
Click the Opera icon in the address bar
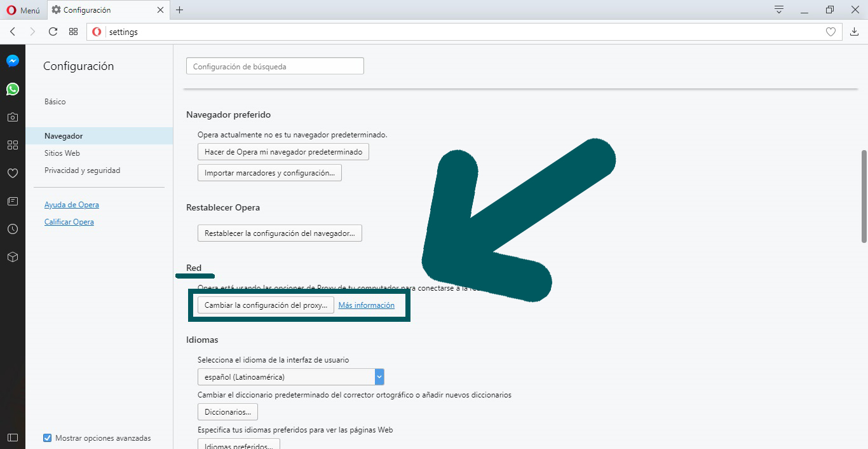(97, 32)
